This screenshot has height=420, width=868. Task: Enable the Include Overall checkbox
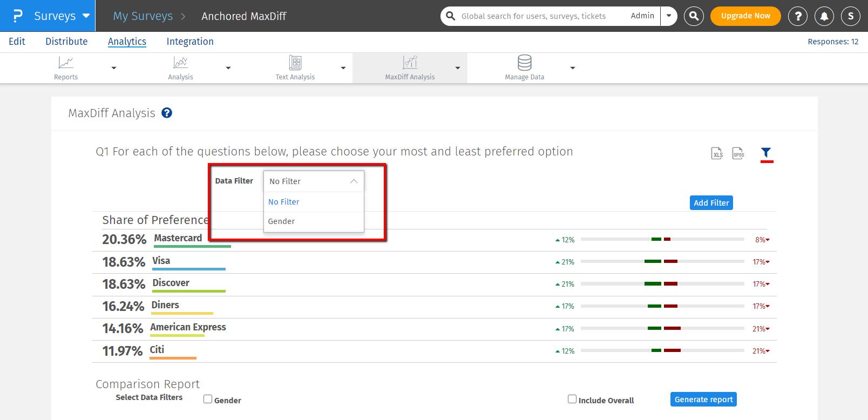[572, 399]
